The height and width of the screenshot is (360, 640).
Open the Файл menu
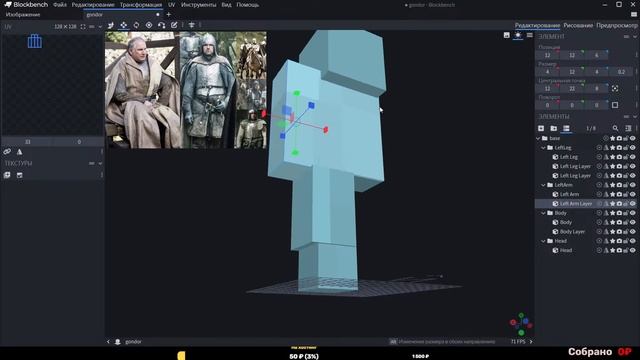tap(60, 5)
